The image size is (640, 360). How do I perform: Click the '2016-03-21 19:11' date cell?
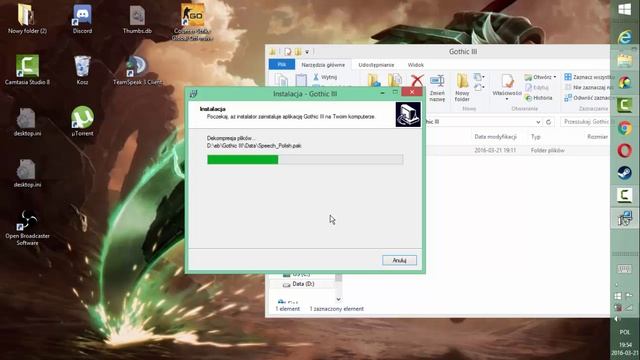point(495,151)
